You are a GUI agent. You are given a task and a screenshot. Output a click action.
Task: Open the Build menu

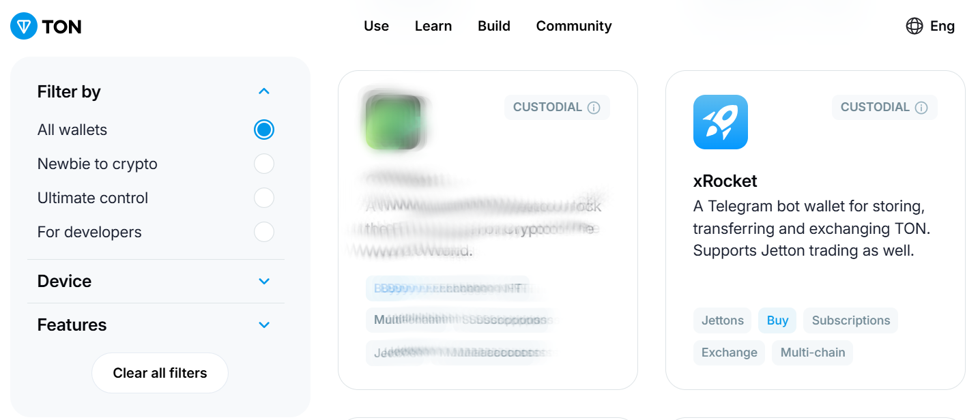coord(494,26)
